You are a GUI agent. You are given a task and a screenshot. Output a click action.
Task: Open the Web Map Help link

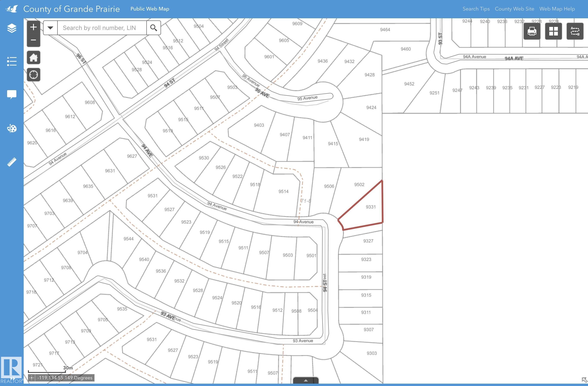tap(557, 9)
